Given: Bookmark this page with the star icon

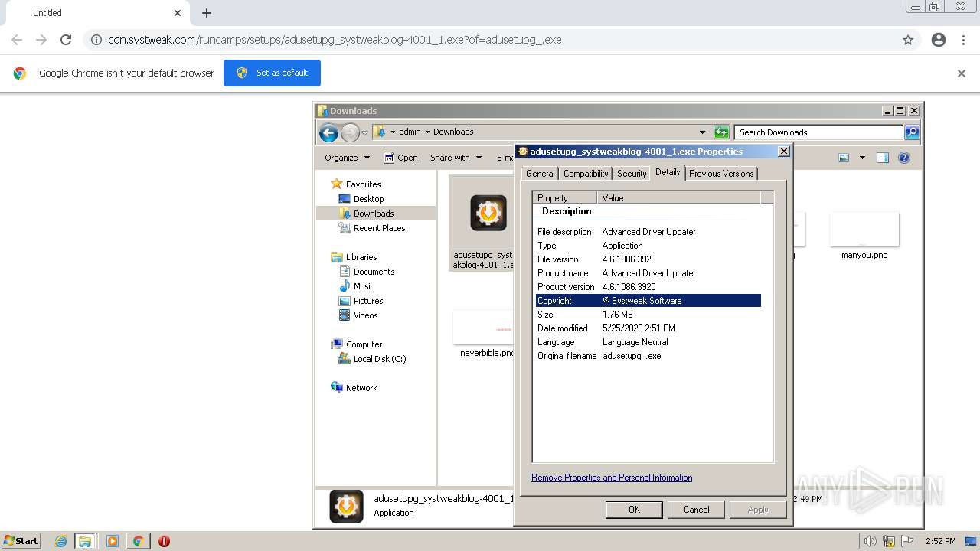Looking at the screenshot, I should pos(908,40).
